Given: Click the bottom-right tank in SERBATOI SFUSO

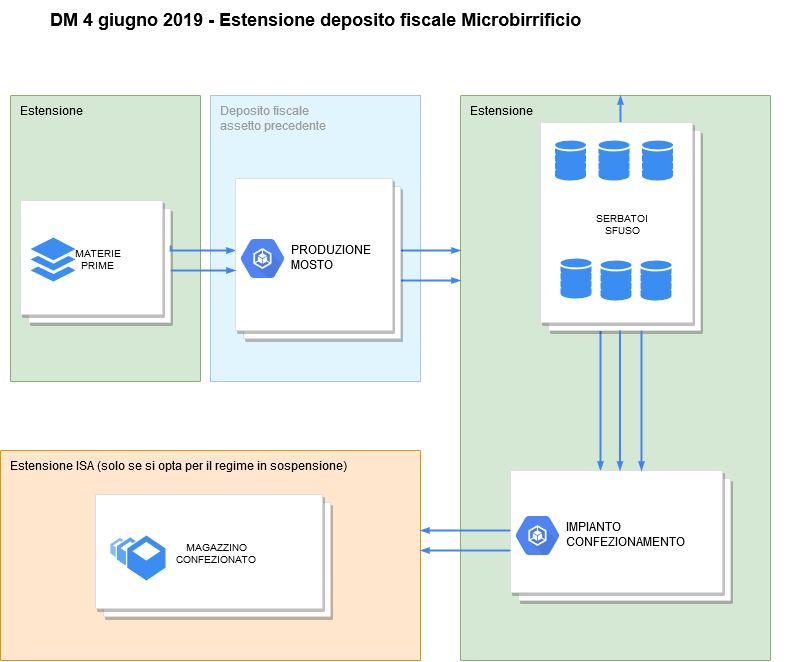Looking at the screenshot, I should tap(656, 280).
